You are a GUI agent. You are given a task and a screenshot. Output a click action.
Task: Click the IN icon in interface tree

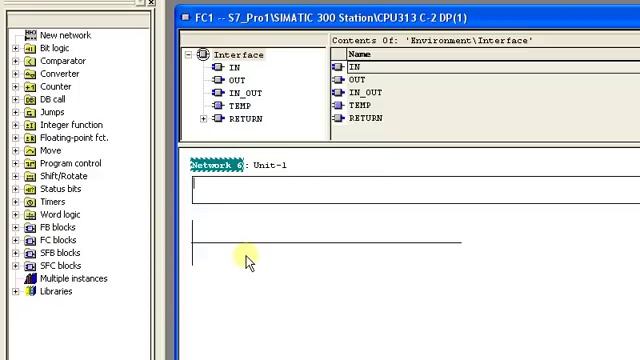218,67
